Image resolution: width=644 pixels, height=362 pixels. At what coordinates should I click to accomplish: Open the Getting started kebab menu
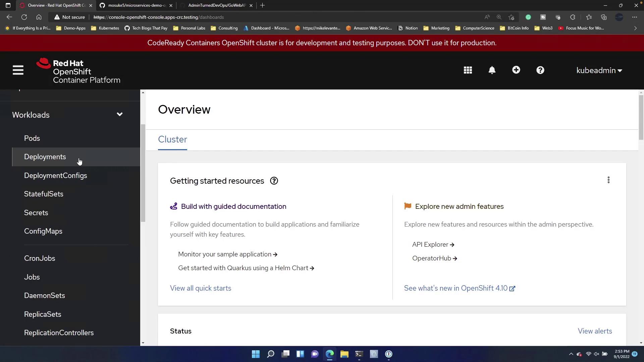(608, 180)
